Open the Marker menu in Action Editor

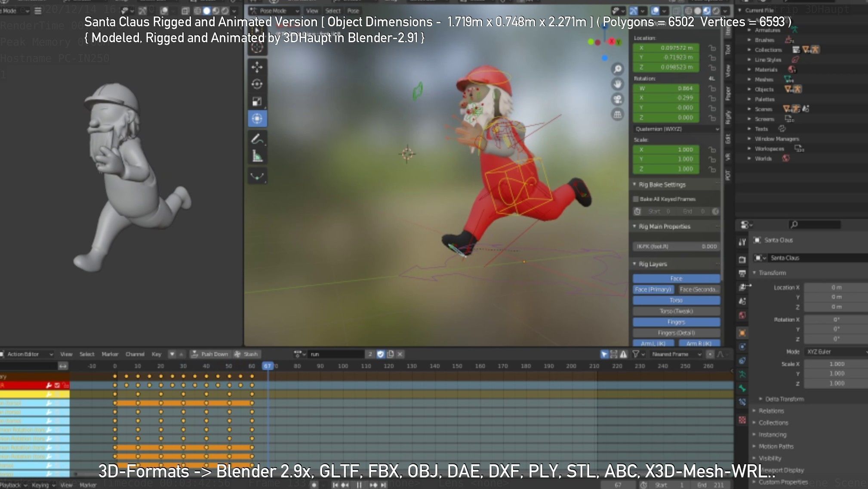(x=110, y=354)
